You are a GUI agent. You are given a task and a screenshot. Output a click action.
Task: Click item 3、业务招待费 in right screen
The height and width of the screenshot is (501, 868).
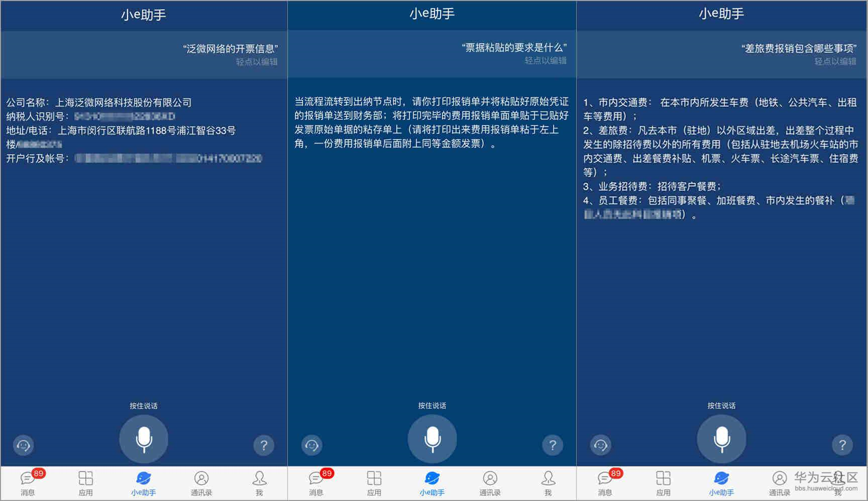click(x=652, y=186)
